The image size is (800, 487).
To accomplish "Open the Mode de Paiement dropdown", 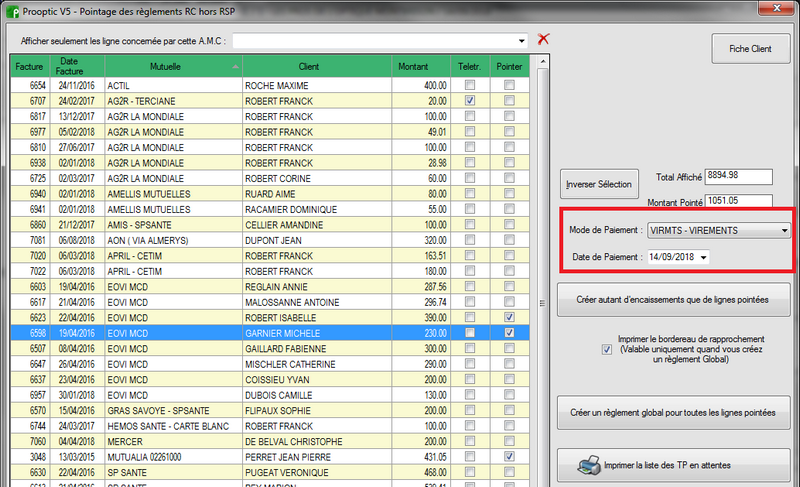I will point(784,230).
